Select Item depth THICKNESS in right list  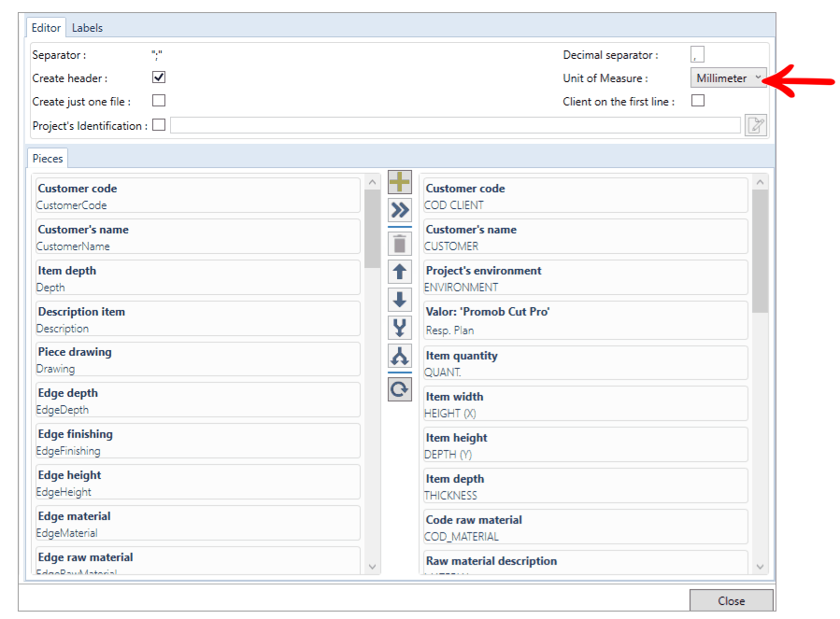(x=586, y=485)
